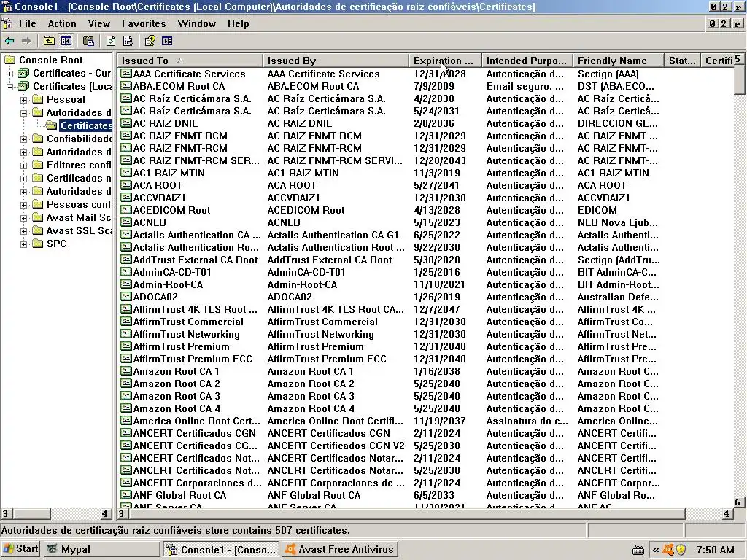The image size is (747, 560).
Task: Click the Stat... column header
Action: [x=682, y=61]
